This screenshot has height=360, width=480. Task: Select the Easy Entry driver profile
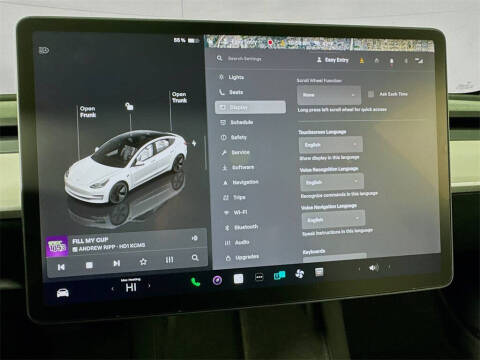point(332,60)
